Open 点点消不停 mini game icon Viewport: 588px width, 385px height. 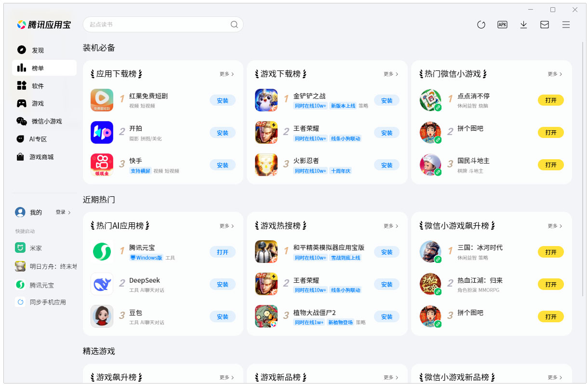tap(430, 100)
